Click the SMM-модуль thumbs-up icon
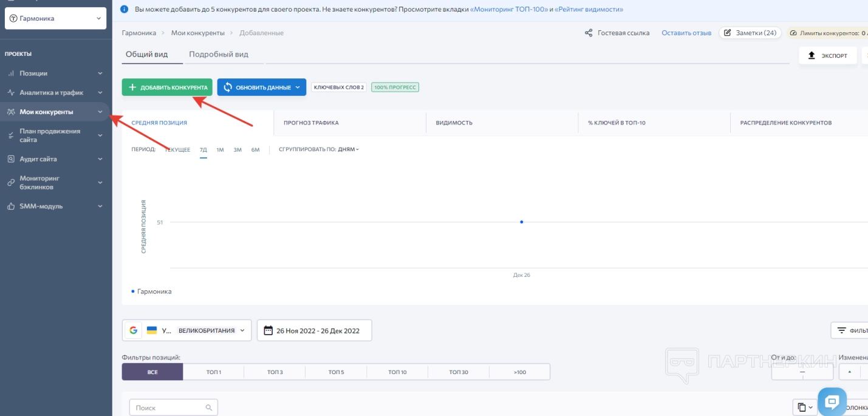868x416 pixels. pyautogui.click(x=11, y=206)
